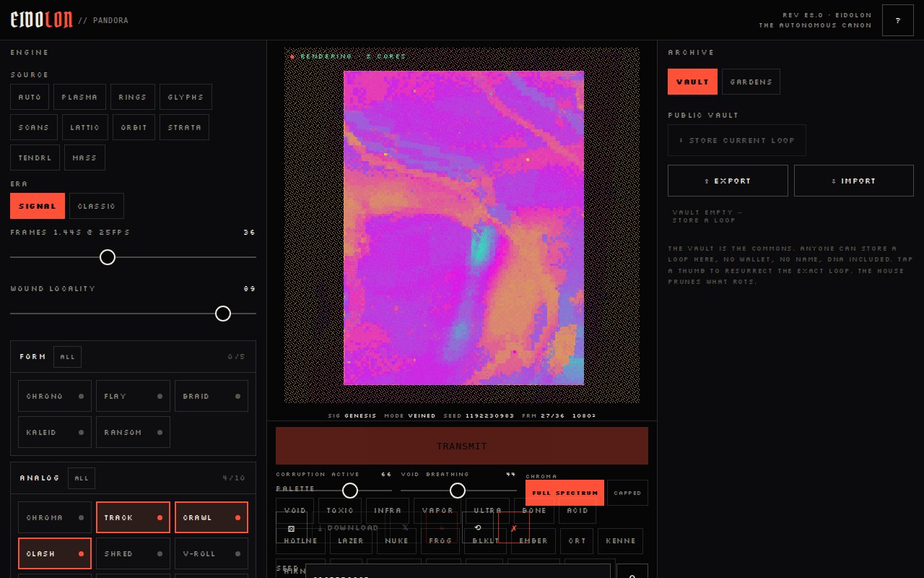The width and height of the screenshot is (924, 578).
Task: Switch to the Gardens tab
Action: point(751,82)
